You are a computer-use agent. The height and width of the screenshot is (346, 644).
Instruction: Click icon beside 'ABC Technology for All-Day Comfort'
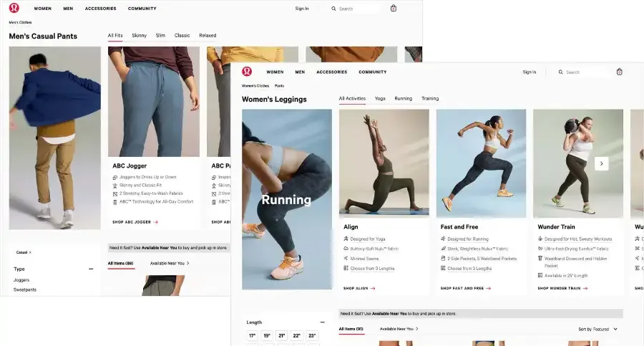pyautogui.click(x=115, y=202)
